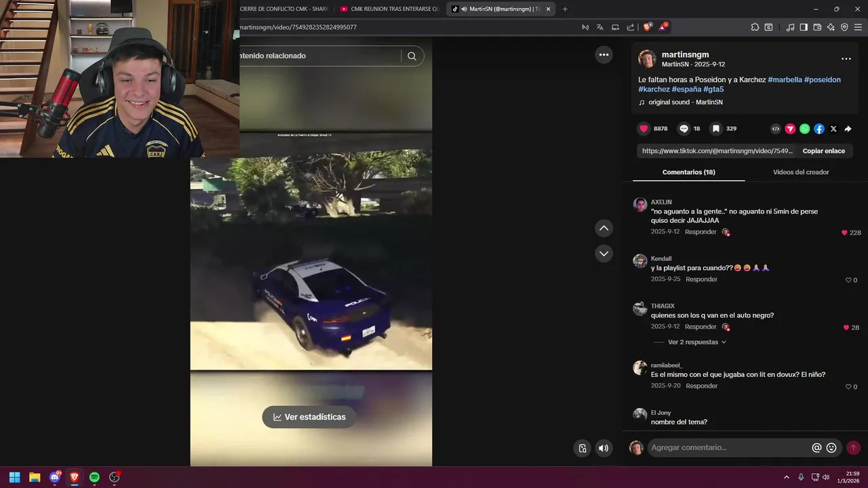Open Brave Wallet icon
This screenshot has width=868, height=488.
point(817,27)
